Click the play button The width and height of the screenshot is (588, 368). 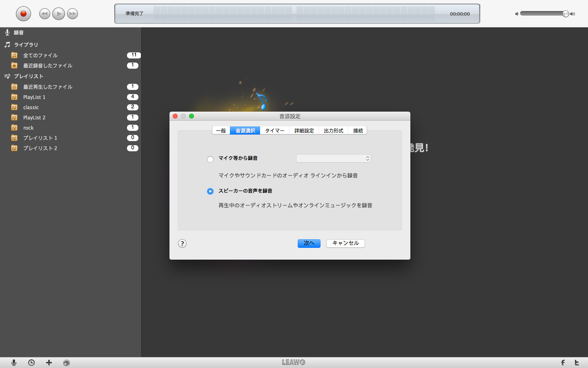(58, 14)
